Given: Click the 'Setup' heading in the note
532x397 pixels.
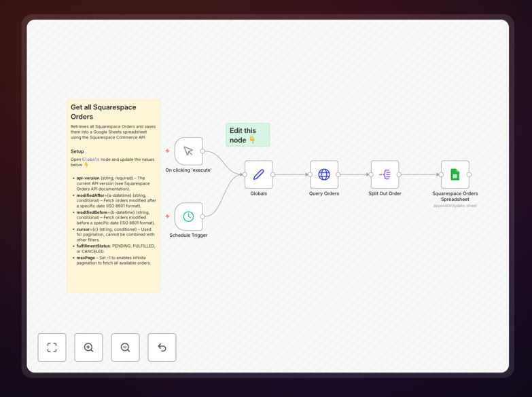Looking at the screenshot, I should point(77,151).
